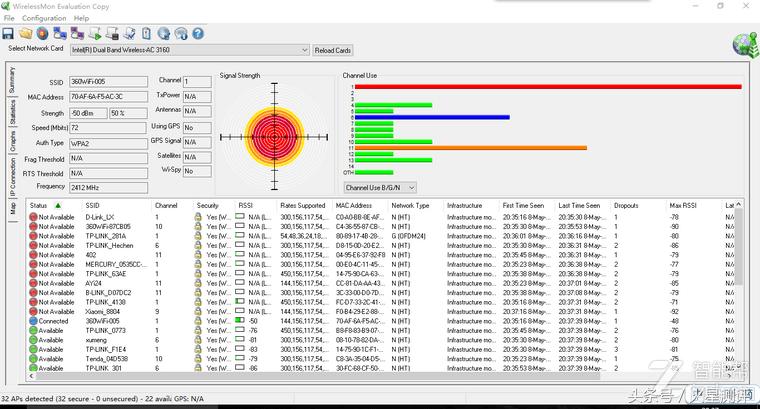760x409 pixels.
Task: Click the globe toolbar icon
Action: (163, 33)
